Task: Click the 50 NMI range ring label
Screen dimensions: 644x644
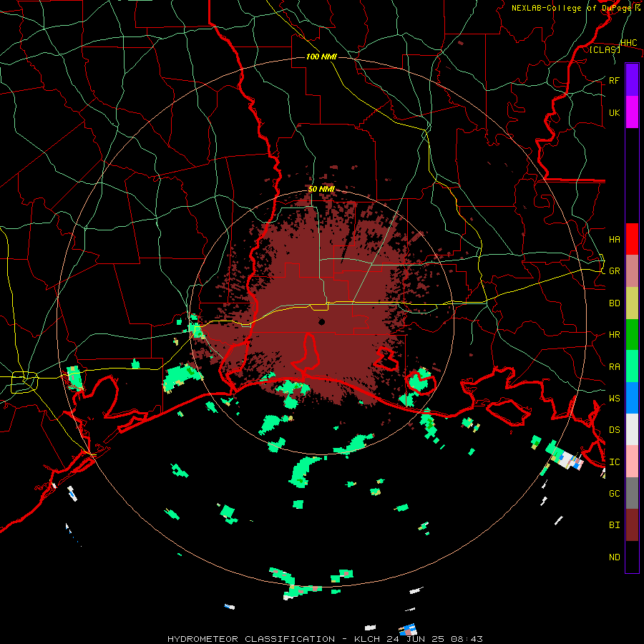Action: point(321,190)
